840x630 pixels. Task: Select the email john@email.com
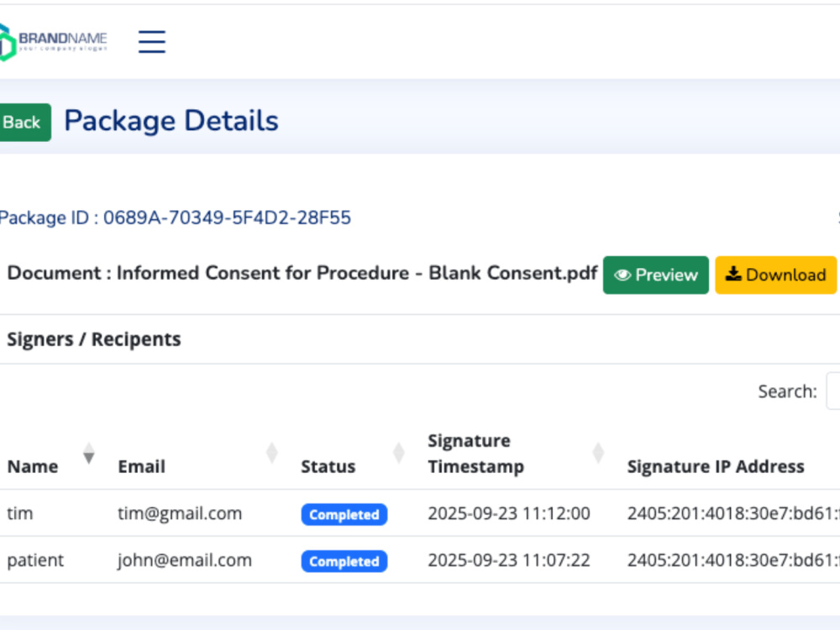pyautogui.click(x=185, y=560)
